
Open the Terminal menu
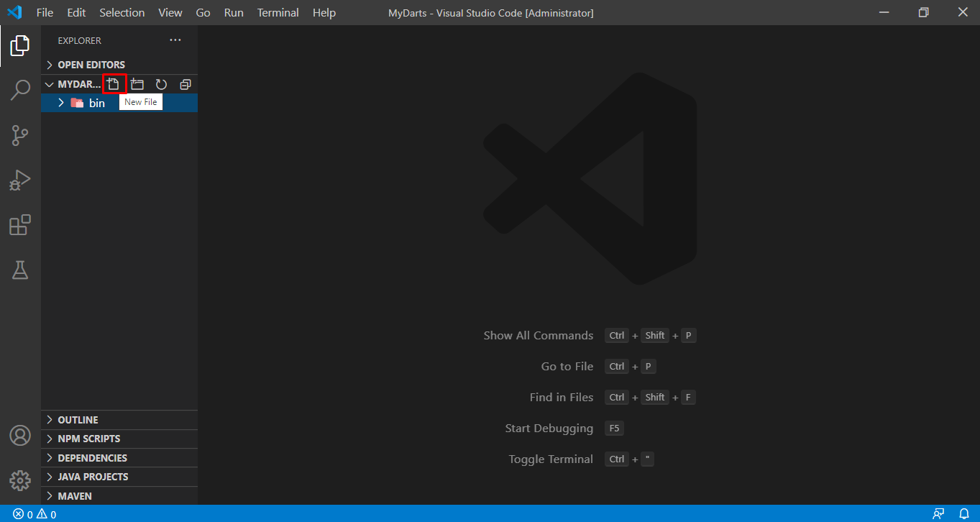pyautogui.click(x=278, y=13)
